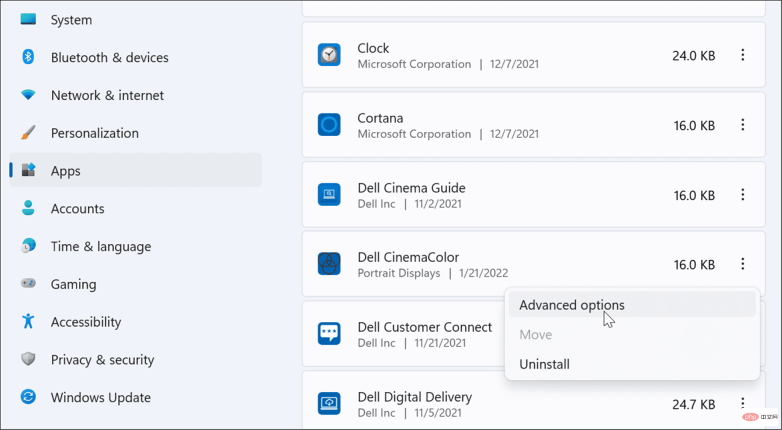Click the Clock app icon
This screenshot has height=430, width=782.
coord(329,55)
